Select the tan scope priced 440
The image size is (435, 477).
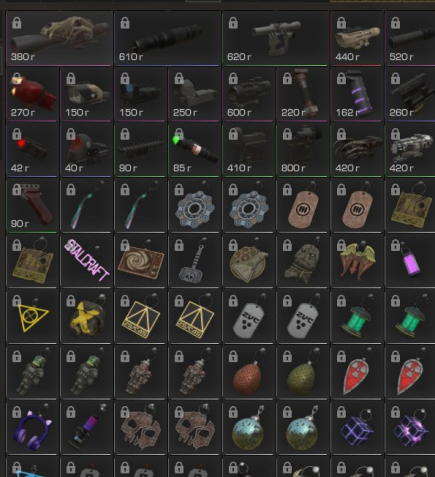(357, 38)
